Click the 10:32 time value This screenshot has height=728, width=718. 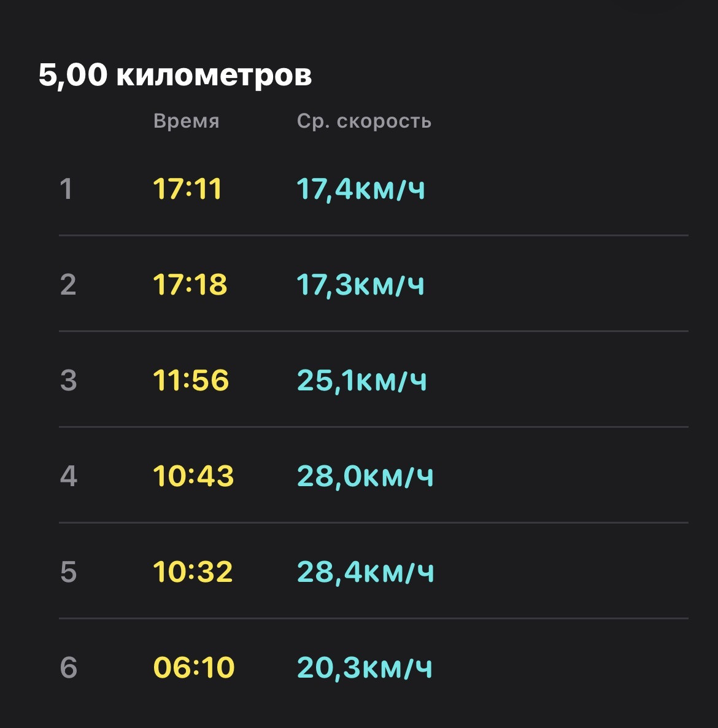193,571
